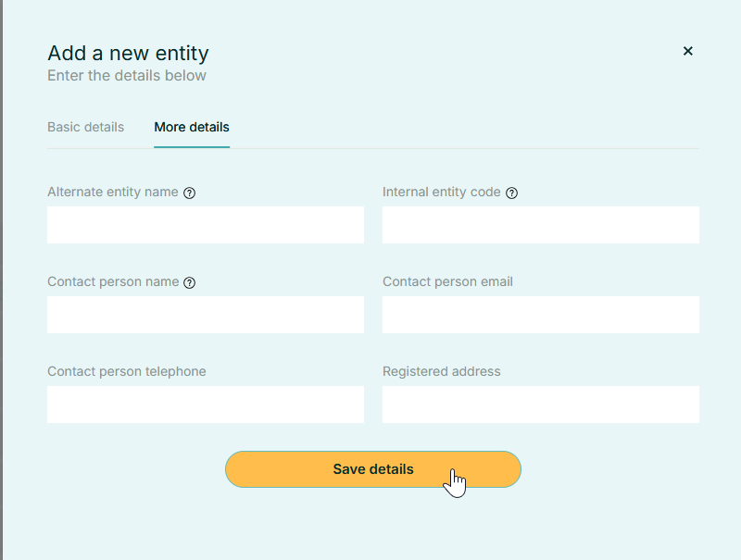Screen dimensions: 741x560
Task: Click the "Contact person name" label text
Action: [112, 282]
